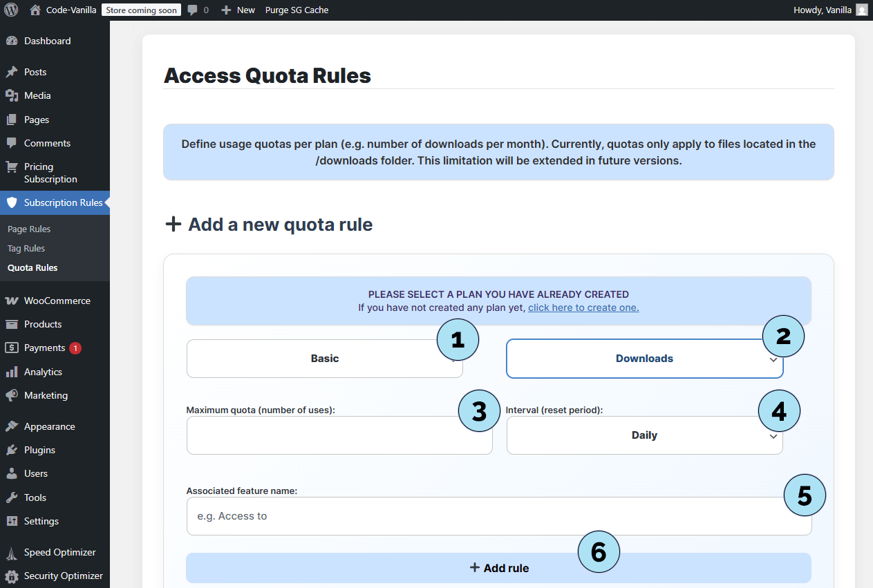Image resolution: width=873 pixels, height=588 pixels.
Task: Click the WooCommerce logo icon
Action: [x=11, y=301]
